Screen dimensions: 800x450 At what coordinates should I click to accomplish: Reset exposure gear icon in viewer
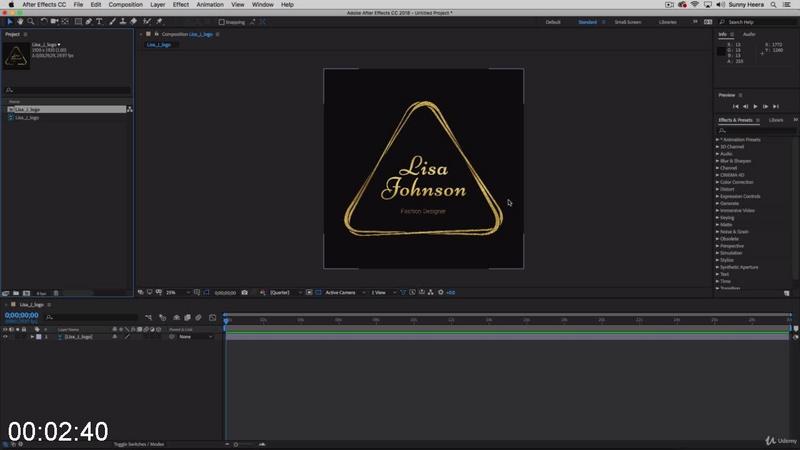pyautogui.click(x=441, y=292)
